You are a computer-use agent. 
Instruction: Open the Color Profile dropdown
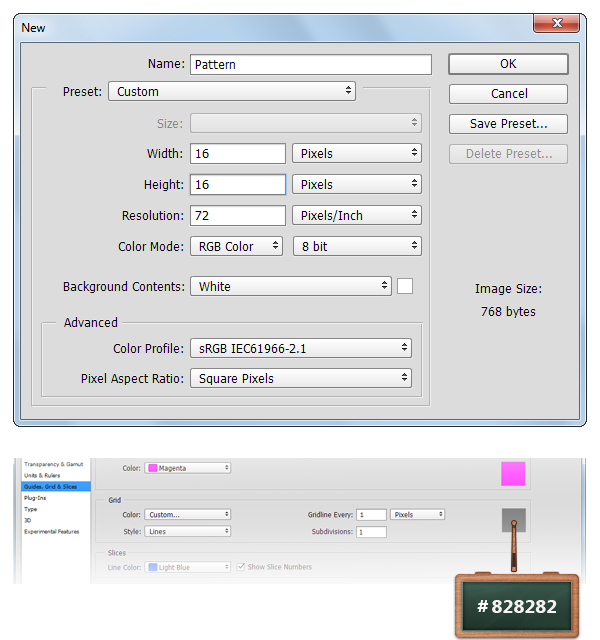coord(300,348)
